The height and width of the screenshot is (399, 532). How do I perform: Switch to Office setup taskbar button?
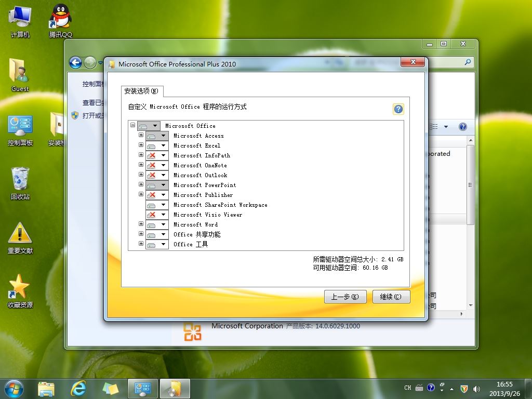175,389
